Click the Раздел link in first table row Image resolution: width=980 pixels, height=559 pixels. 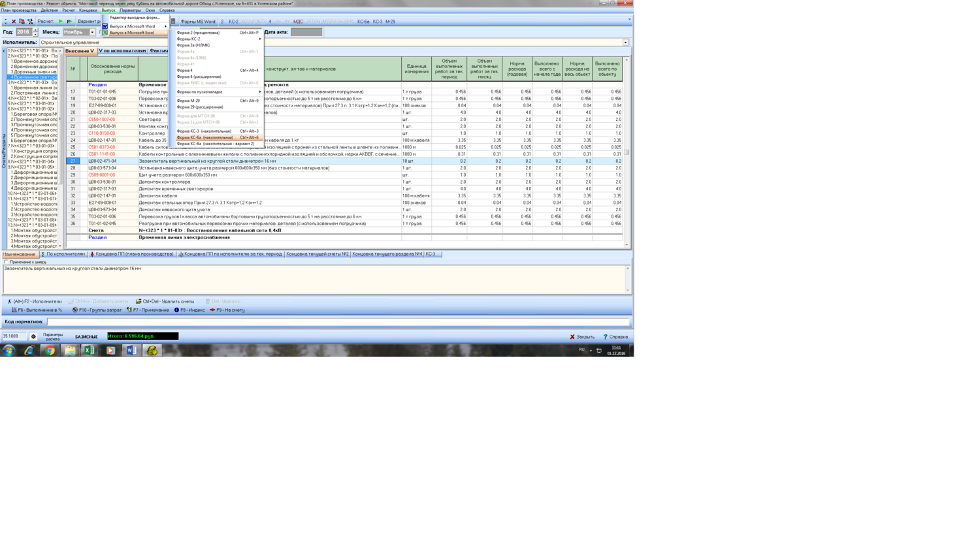click(x=97, y=85)
